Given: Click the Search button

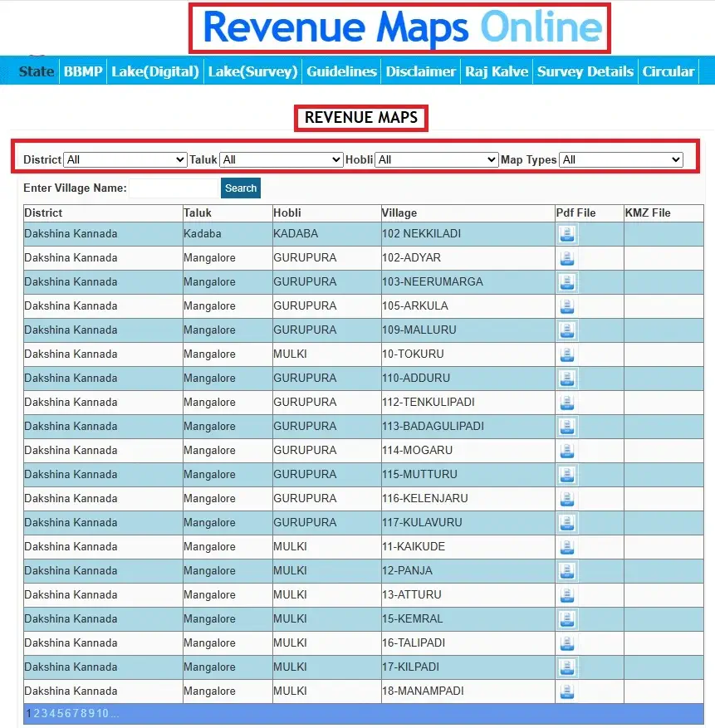Looking at the screenshot, I should tap(241, 188).
